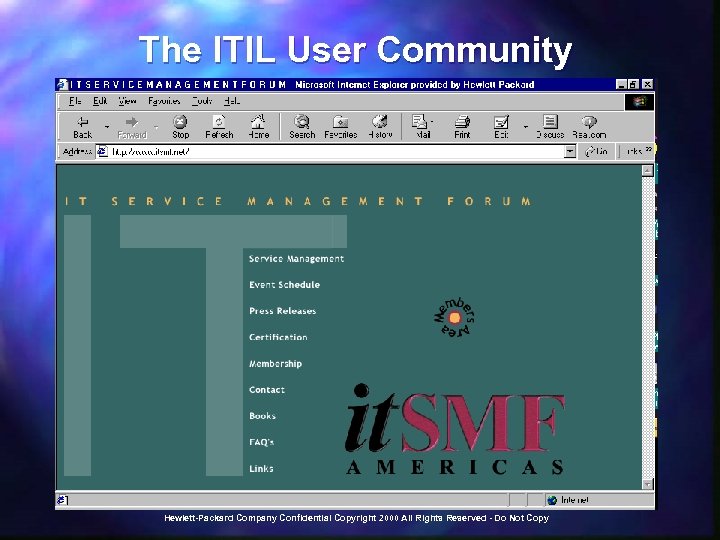The image size is (720, 540).
Task: Click the scrollbar down arrow
Action: [x=647, y=484]
